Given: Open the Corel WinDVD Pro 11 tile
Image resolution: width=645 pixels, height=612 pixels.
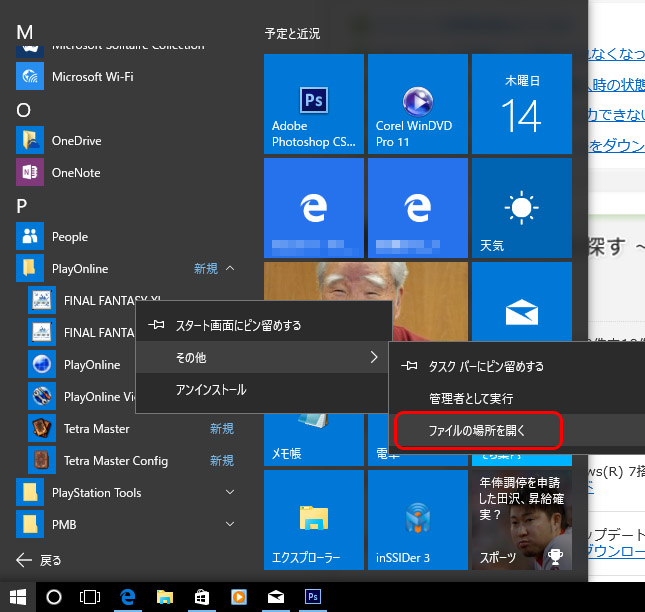Looking at the screenshot, I should [418, 104].
